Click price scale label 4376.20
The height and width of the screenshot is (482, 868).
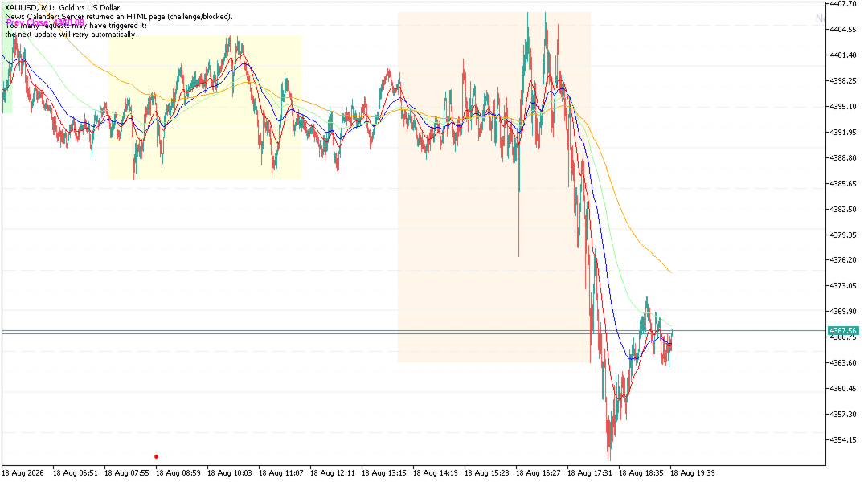click(842, 260)
